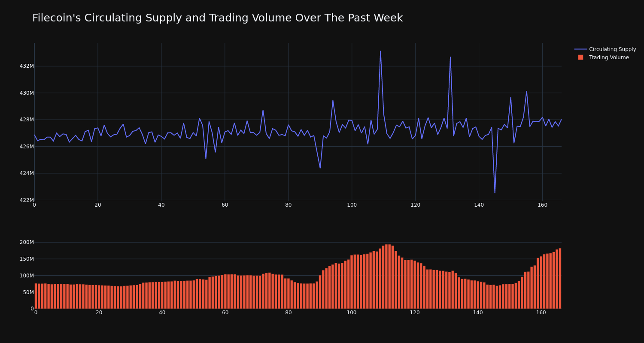Click the 432M y-axis label

click(27, 66)
